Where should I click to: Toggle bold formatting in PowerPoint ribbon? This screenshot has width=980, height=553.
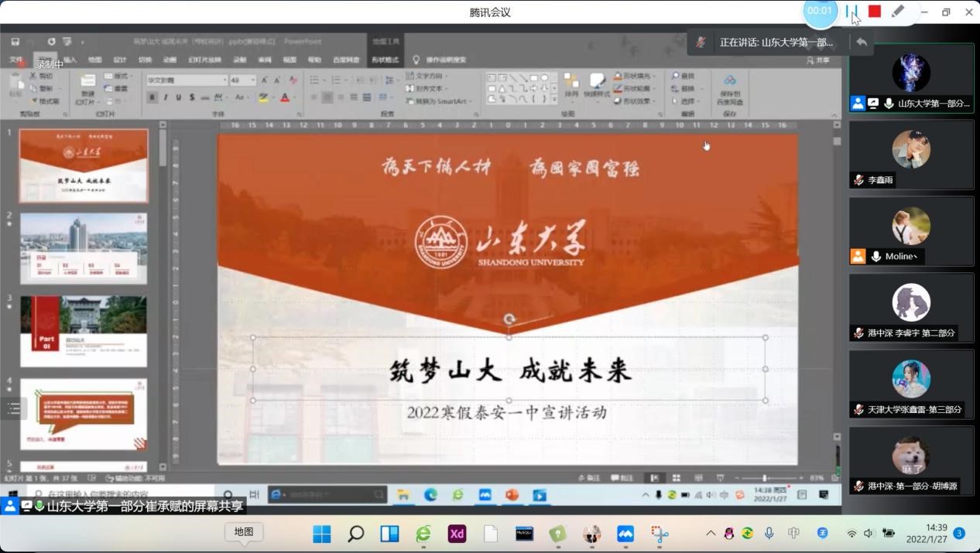[x=152, y=97]
